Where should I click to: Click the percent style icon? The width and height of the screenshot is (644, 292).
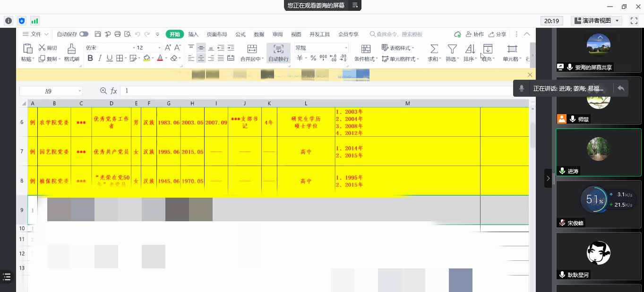pos(313,58)
